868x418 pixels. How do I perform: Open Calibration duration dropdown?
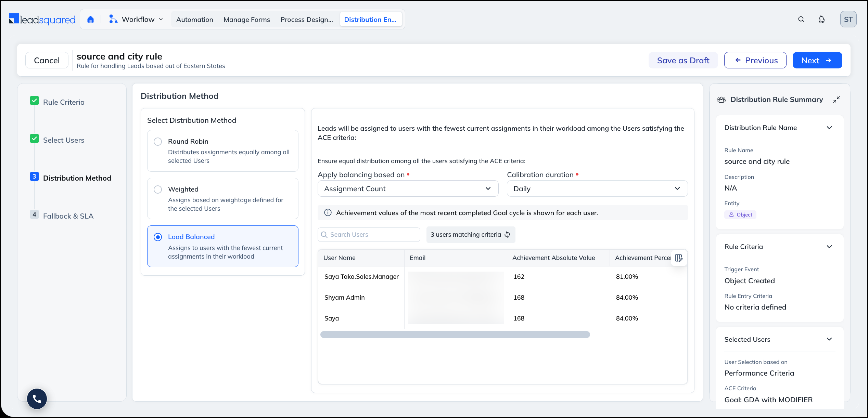pos(597,189)
